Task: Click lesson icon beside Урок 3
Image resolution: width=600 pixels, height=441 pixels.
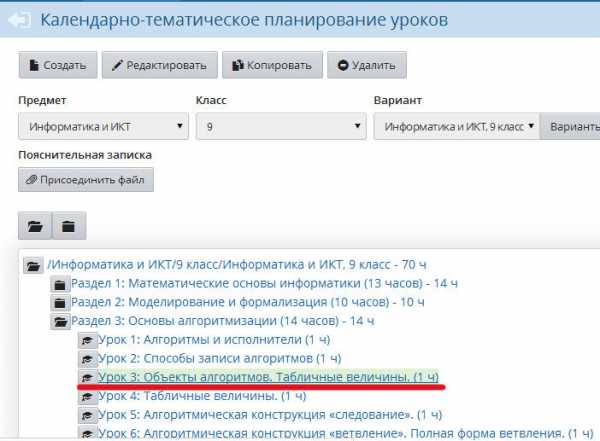Action: [x=87, y=378]
